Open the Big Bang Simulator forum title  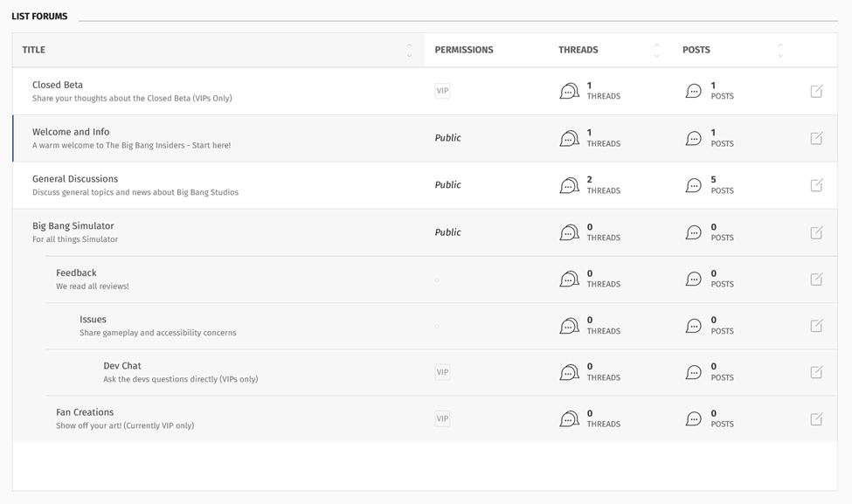(x=73, y=226)
